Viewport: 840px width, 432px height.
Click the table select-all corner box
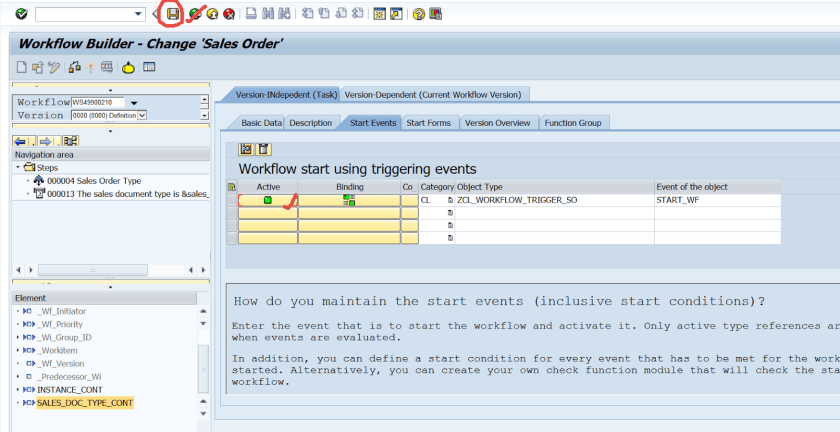coord(232,187)
